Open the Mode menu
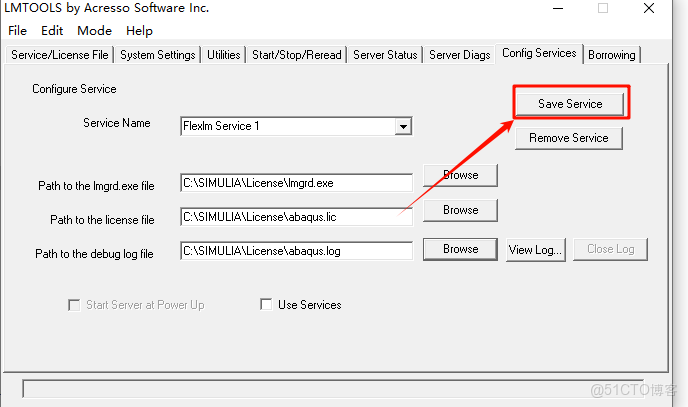This screenshot has height=407, width=688. click(94, 31)
